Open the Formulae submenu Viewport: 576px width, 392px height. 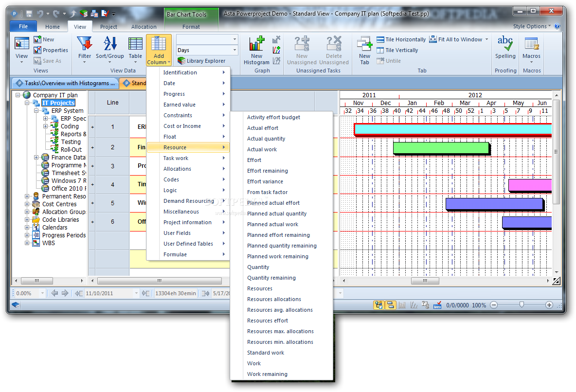(x=188, y=254)
